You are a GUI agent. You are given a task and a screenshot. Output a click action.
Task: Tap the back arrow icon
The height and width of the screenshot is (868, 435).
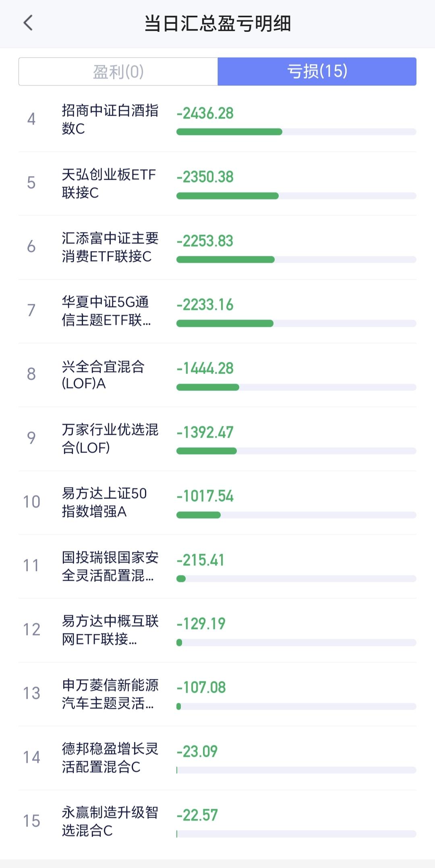(28, 23)
